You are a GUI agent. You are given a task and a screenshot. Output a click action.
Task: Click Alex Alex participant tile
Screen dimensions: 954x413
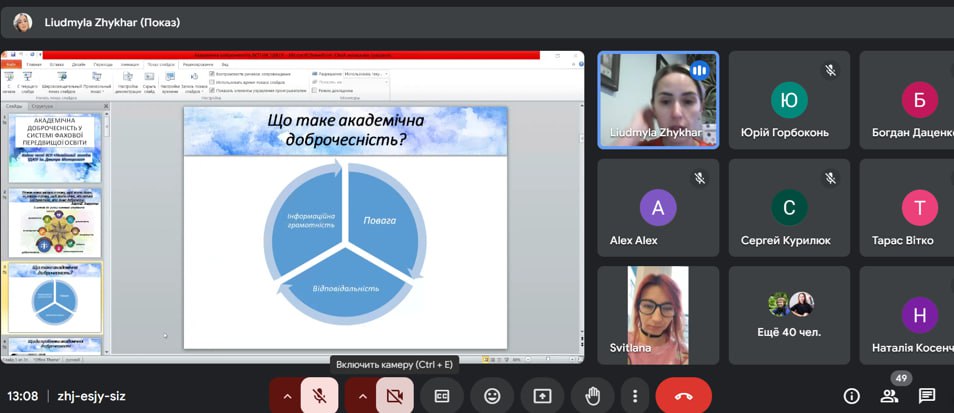point(658,207)
